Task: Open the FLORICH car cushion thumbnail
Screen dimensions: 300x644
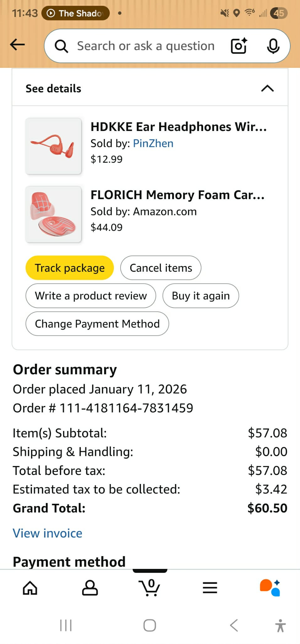Action: pyautogui.click(x=53, y=214)
